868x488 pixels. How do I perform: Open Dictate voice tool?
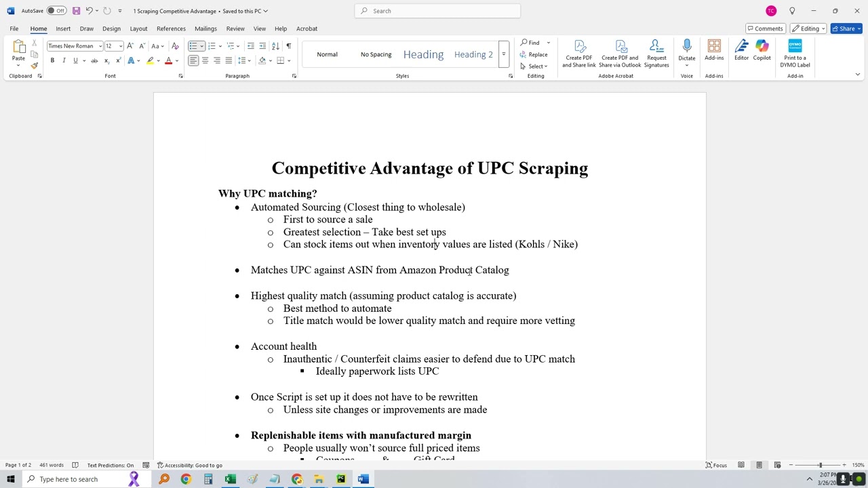pos(687,52)
